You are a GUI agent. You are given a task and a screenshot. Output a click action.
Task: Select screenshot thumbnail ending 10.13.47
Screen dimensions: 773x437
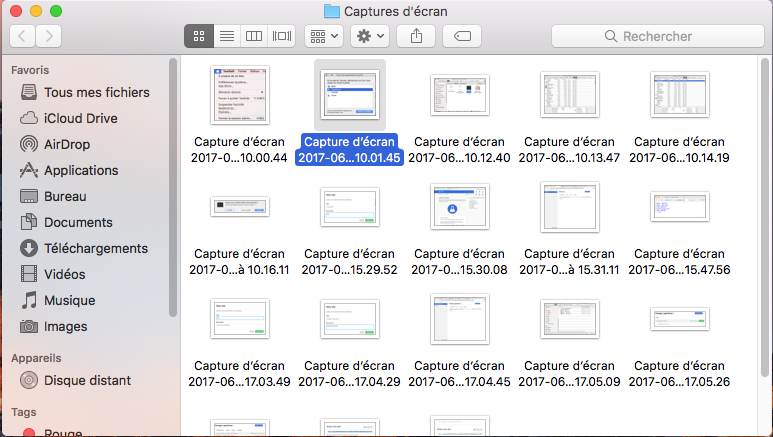tap(569, 95)
